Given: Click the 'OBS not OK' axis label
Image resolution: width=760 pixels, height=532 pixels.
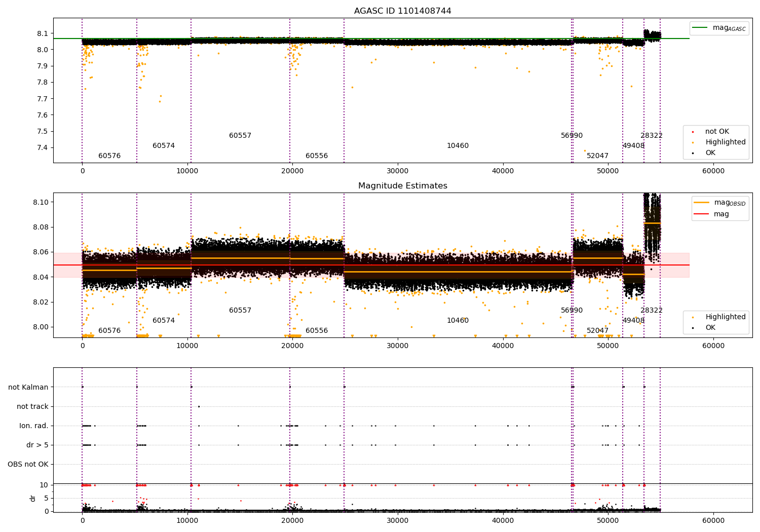Looking at the screenshot, I should coord(28,465).
